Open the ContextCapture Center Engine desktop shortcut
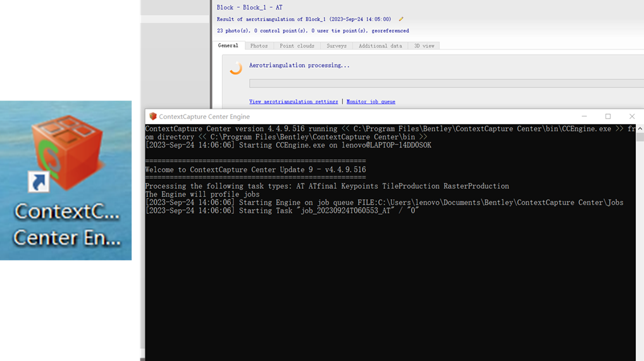The height and width of the screenshot is (361, 644). click(66, 180)
